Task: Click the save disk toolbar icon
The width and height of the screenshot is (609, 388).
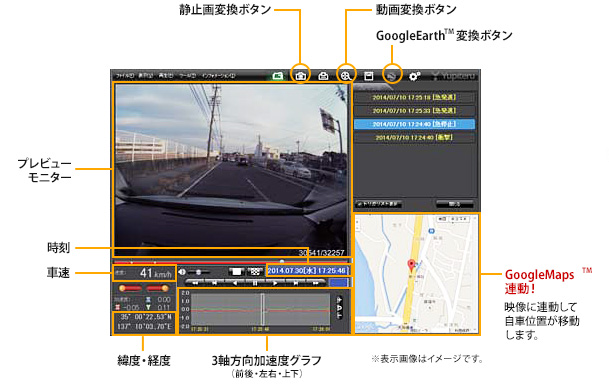Action: click(x=368, y=76)
